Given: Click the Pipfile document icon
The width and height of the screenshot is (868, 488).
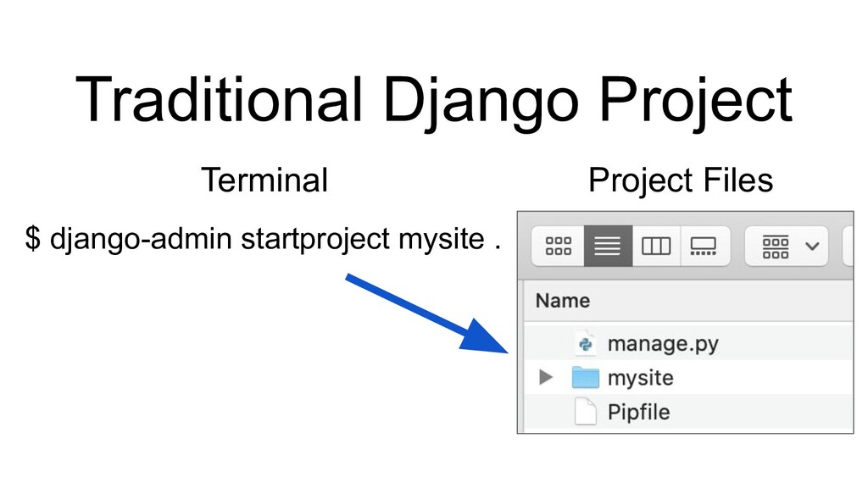Looking at the screenshot, I should (585, 412).
